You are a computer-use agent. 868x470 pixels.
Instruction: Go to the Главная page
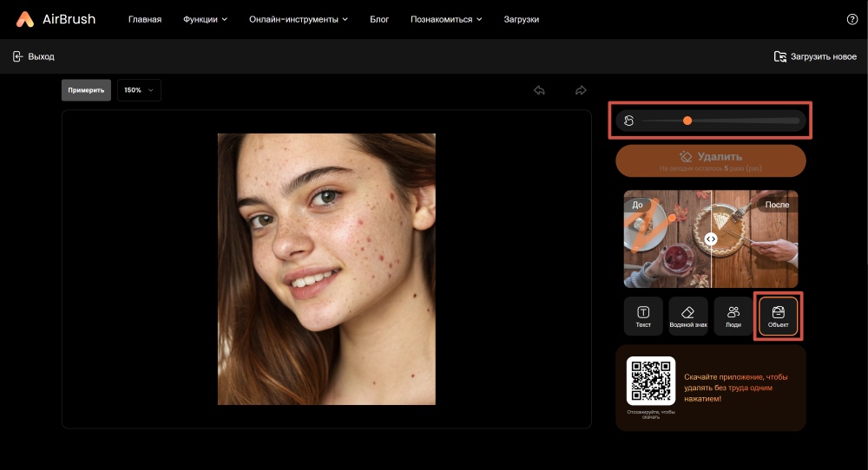pyautogui.click(x=145, y=19)
